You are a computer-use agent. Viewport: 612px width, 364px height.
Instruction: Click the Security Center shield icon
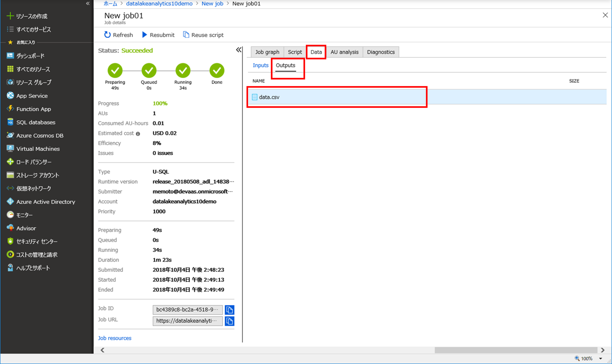tap(10, 241)
